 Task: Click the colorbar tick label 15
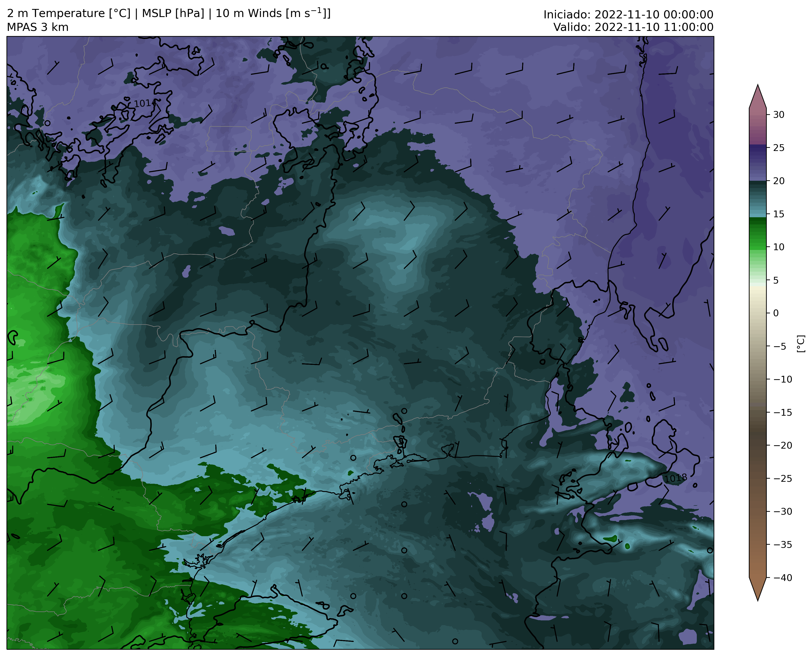pyautogui.click(x=778, y=214)
